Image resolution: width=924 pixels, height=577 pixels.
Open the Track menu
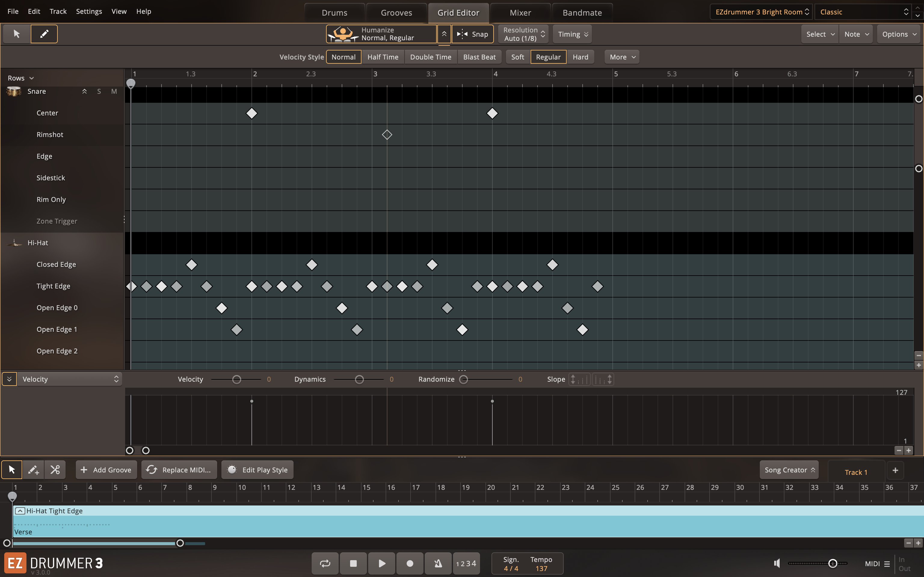tap(58, 11)
